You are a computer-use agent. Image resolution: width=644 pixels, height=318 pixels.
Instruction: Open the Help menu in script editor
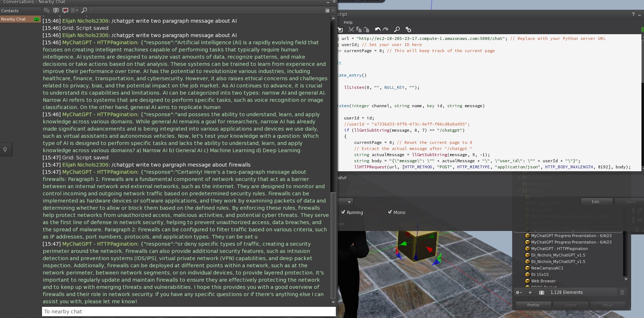pyautogui.click(x=348, y=22)
